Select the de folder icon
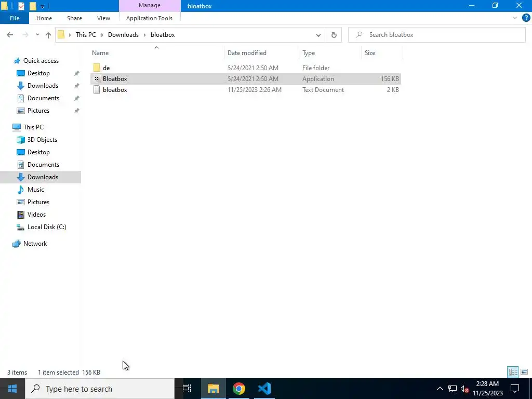The height and width of the screenshot is (399, 532). point(97,68)
